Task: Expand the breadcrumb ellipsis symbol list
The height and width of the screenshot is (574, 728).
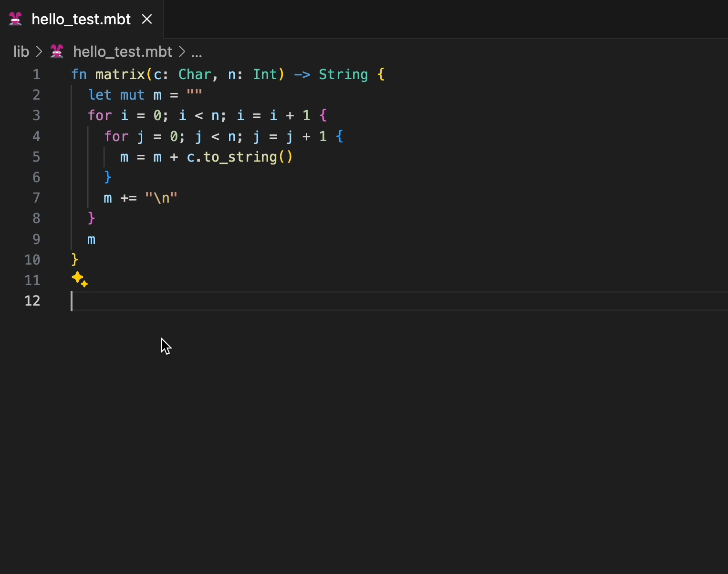Action: click(x=197, y=51)
